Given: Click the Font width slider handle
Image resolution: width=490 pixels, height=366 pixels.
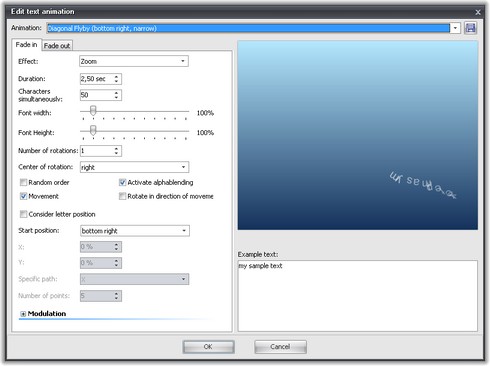Looking at the screenshot, I should click(93, 110).
